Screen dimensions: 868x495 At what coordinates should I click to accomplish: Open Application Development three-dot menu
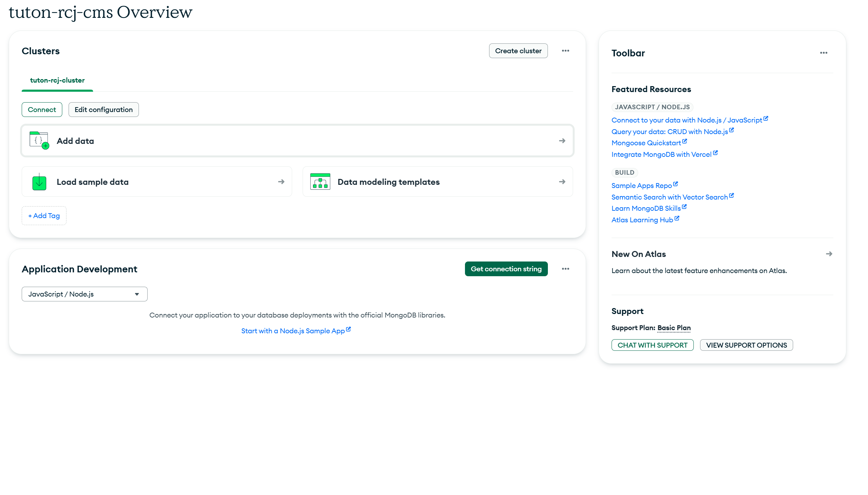(565, 269)
